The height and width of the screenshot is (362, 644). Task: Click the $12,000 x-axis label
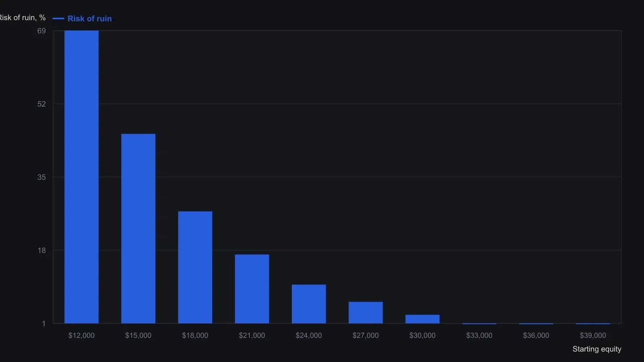(81, 335)
